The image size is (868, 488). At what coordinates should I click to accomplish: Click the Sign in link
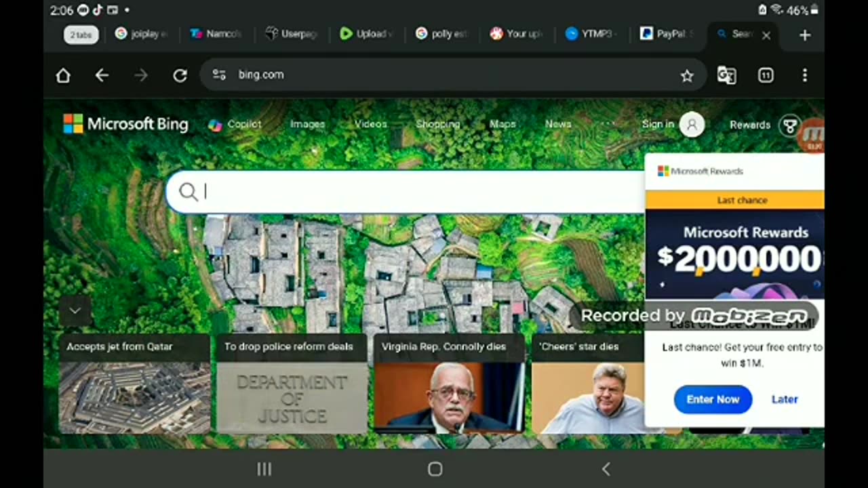point(658,124)
